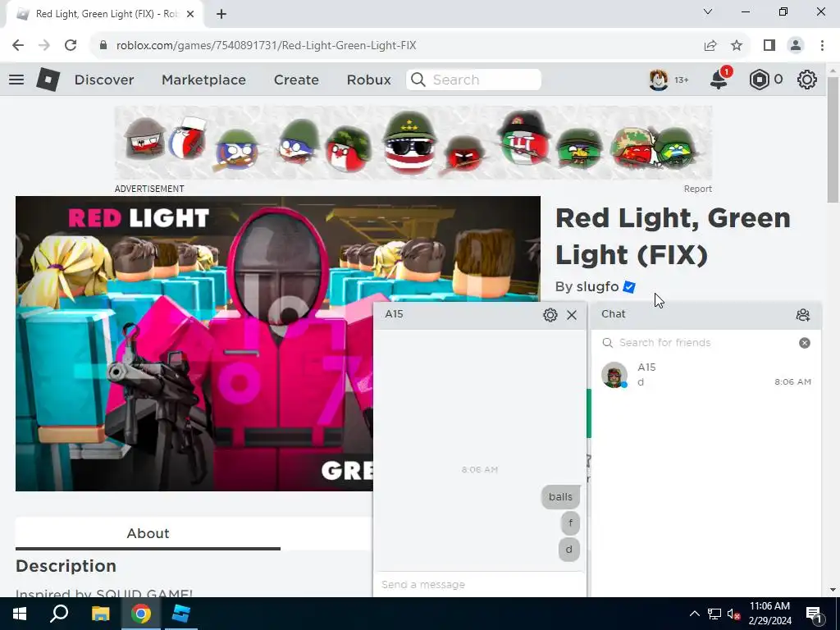This screenshot has width=840, height=630.
Task: Click the Roblox Studio taskbar icon
Action: point(181,614)
